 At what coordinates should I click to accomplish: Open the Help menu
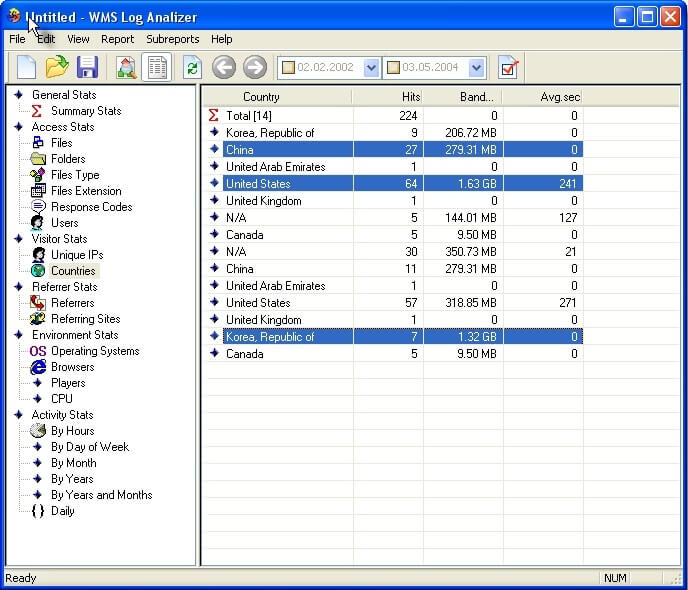click(x=222, y=39)
